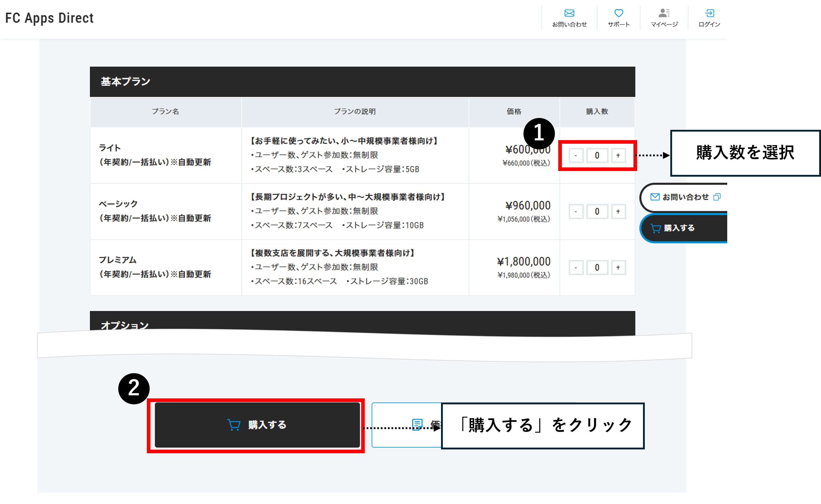Click the プレミアム plan quantity field

tap(597, 267)
